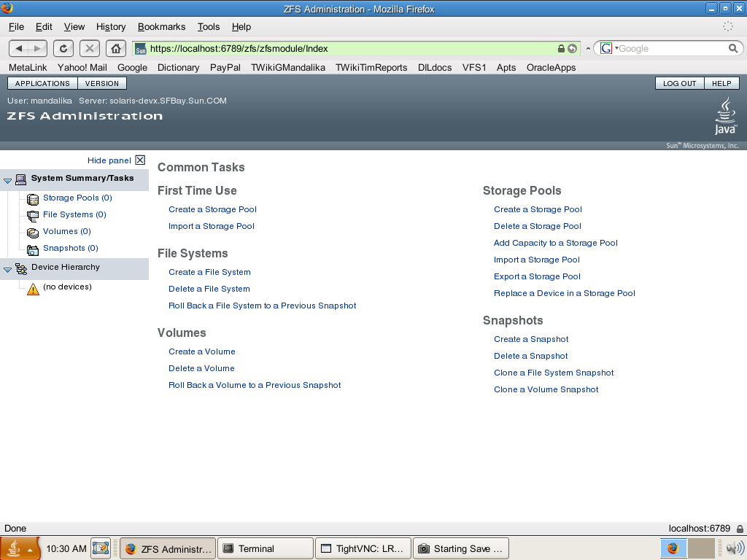Open the Tools menu
Image resolution: width=747 pixels, height=560 pixels.
[x=209, y=27]
